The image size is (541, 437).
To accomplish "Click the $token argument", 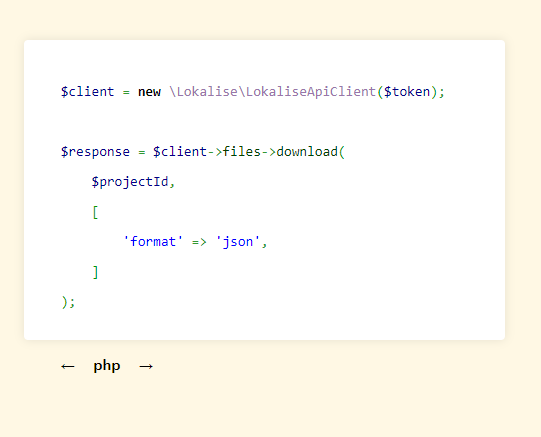I will [407, 92].
